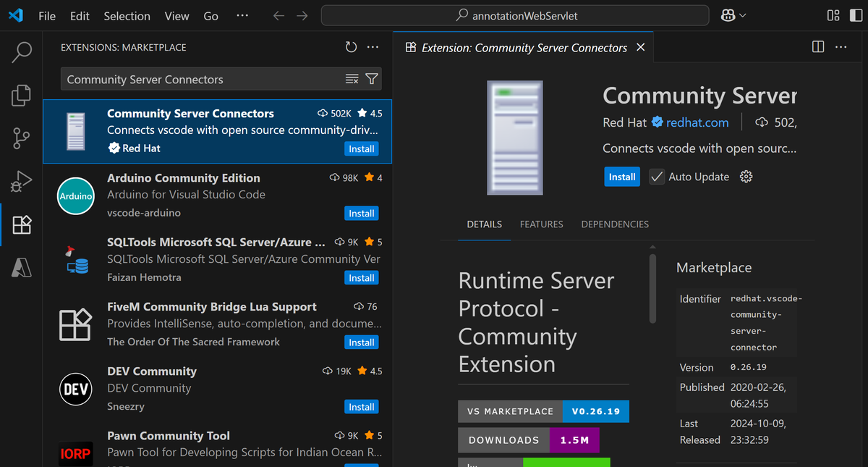Expand the overflow menu ellipsis
Viewport: 868px width, 467px height.
pos(242,15)
